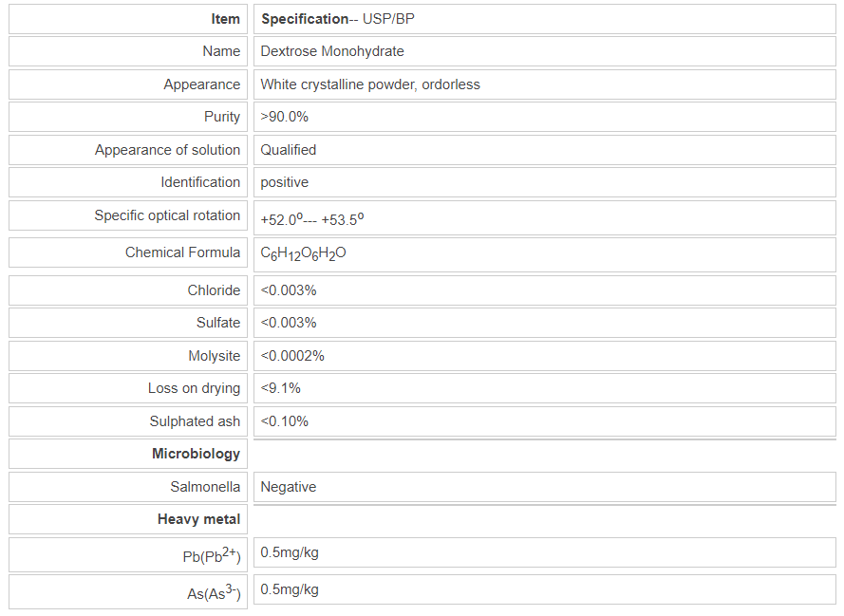Screen dimensions: 844x616
Task: Click the >90.0% purity value
Action: (285, 117)
